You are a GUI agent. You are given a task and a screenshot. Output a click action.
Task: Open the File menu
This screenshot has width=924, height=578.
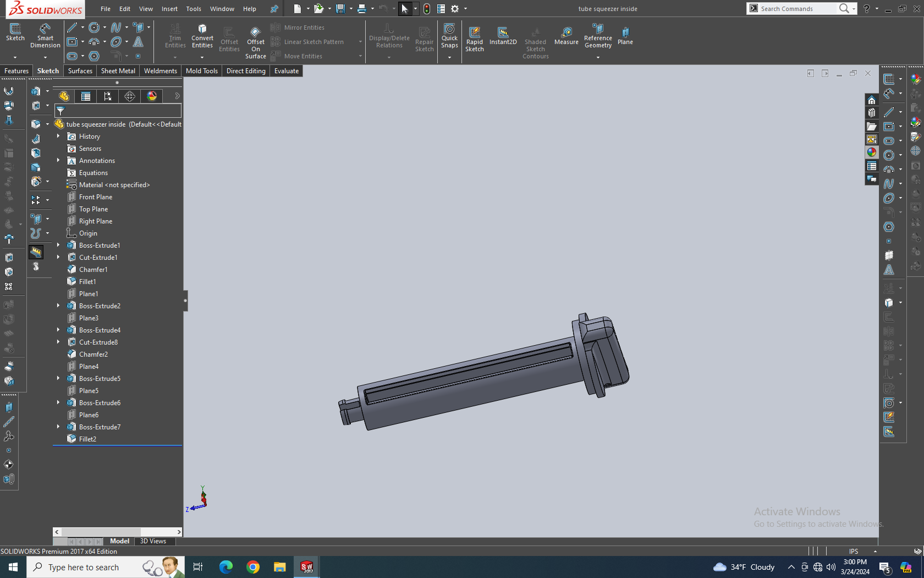point(106,9)
